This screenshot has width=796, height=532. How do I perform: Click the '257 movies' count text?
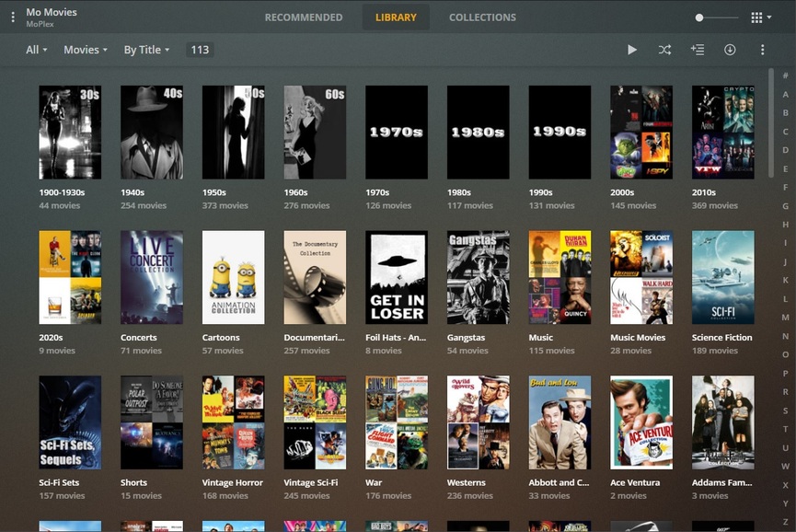pyautogui.click(x=306, y=351)
